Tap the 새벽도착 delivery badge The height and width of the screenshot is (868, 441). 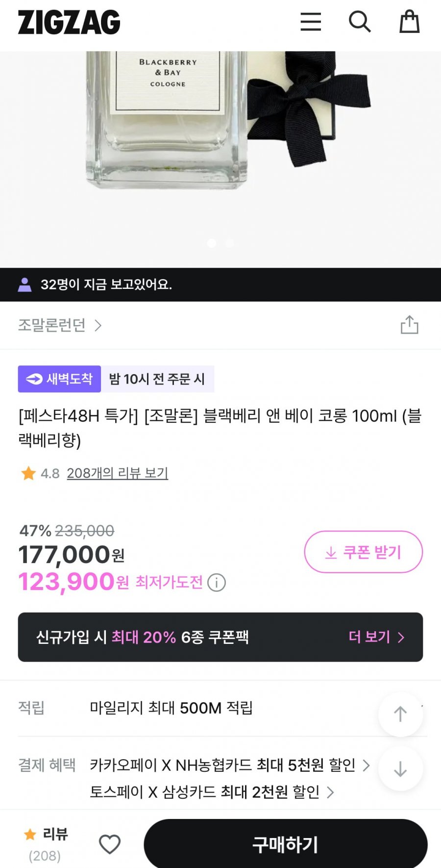pos(60,379)
